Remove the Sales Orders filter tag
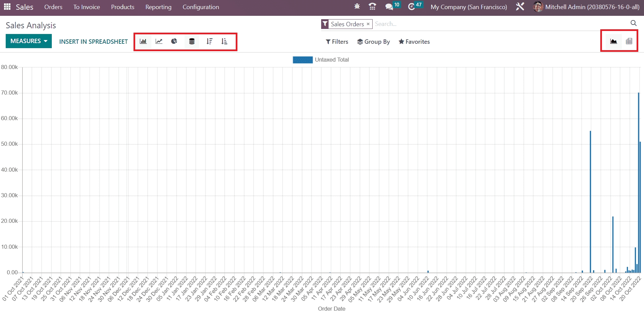Screen dimensions: 644x314 point(368,24)
